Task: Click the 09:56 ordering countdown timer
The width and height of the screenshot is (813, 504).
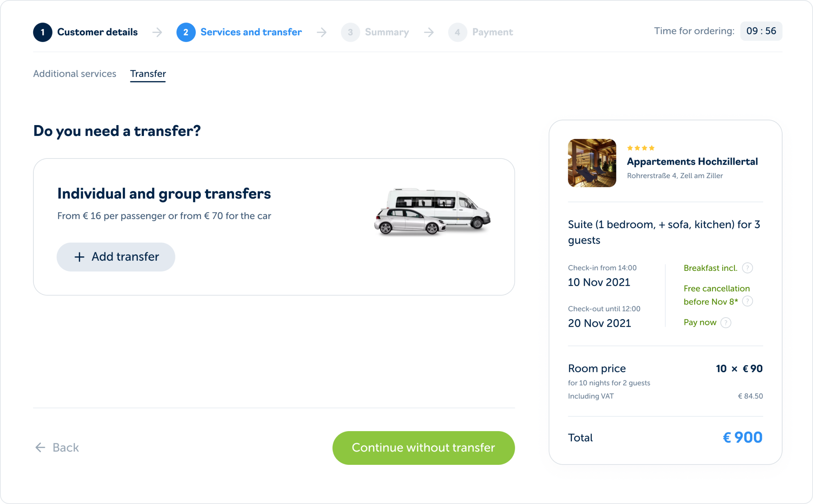Action: (x=761, y=31)
